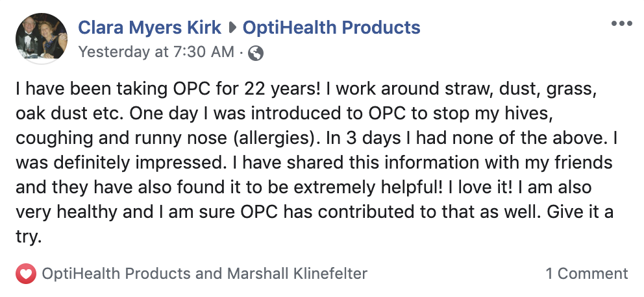This screenshot has height=297, width=644.
Task: Open the post permalink 'Yesterday at 7:30 AM'
Action: point(156,52)
